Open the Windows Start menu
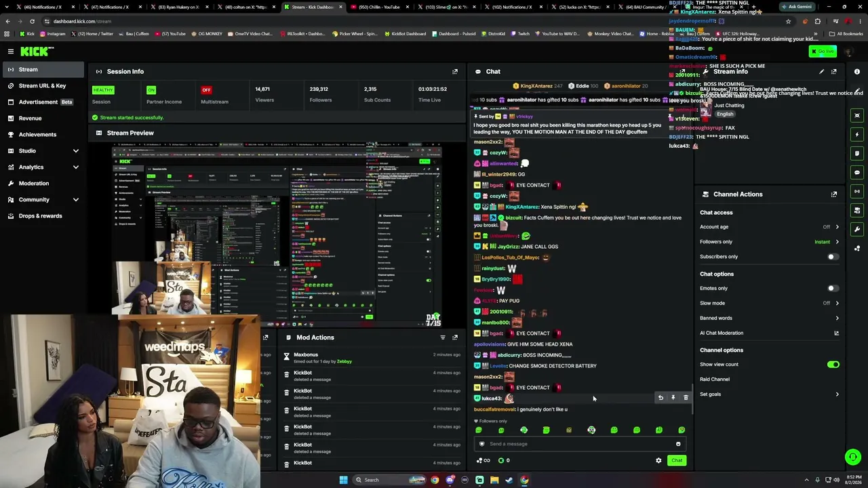Image resolution: width=868 pixels, height=488 pixels. [x=343, y=480]
